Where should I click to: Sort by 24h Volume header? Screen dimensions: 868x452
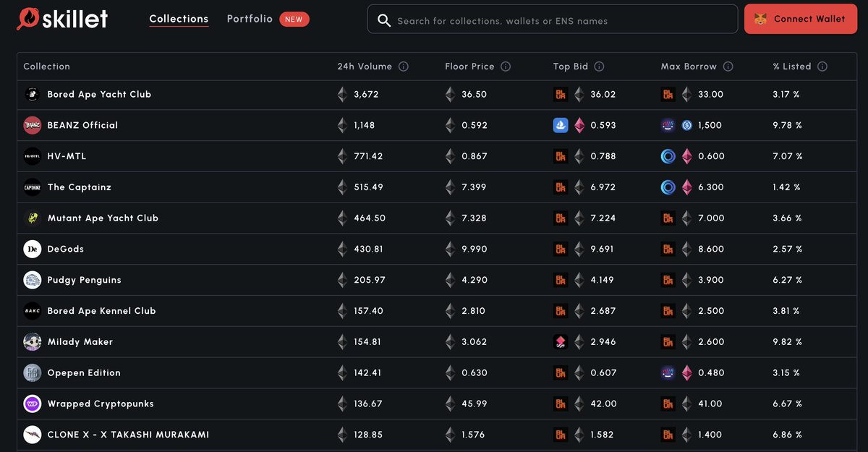(365, 67)
